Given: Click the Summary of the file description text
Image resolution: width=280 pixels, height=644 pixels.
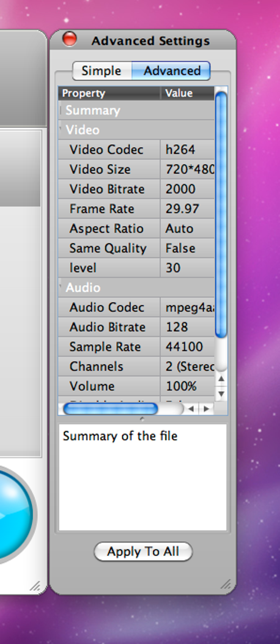Looking at the screenshot, I should point(120,436).
